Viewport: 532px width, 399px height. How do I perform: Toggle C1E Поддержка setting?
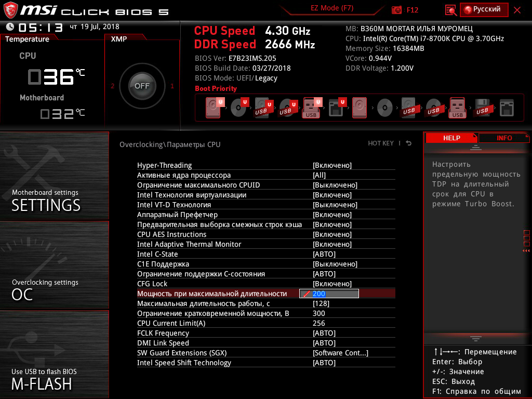point(266,263)
